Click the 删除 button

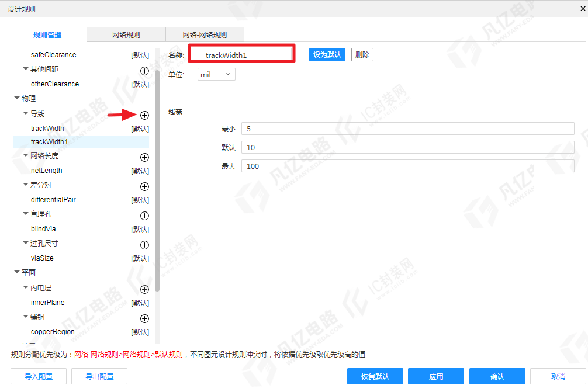[362, 55]
